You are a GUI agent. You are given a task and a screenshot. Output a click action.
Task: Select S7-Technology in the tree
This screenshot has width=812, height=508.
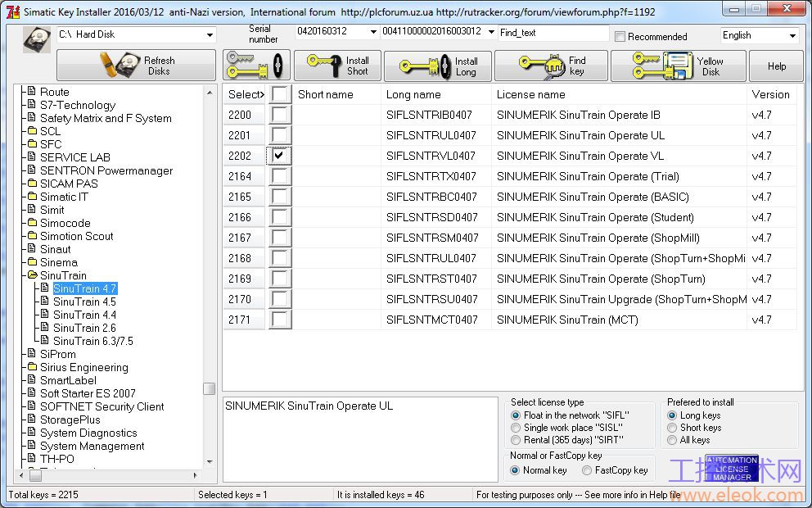point(78,105)
